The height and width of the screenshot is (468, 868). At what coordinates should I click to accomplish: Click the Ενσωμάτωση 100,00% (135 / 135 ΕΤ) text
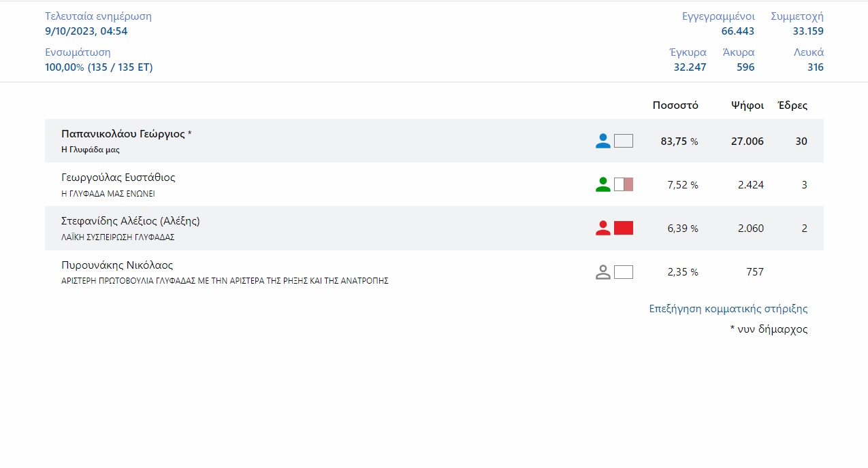(99, 67)
